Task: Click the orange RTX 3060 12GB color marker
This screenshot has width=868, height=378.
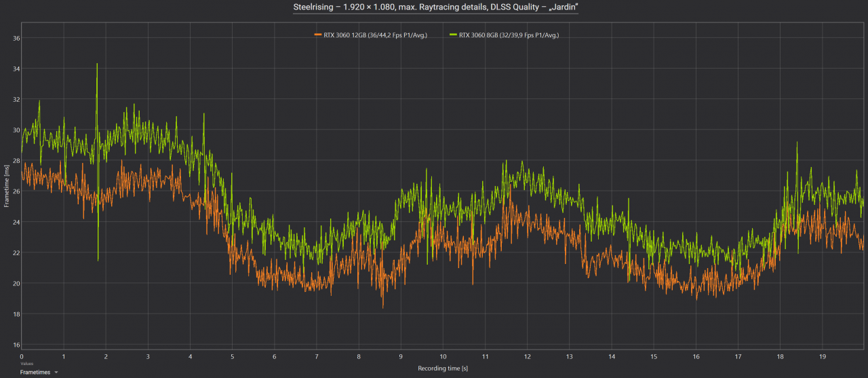Action: (317, 34)
